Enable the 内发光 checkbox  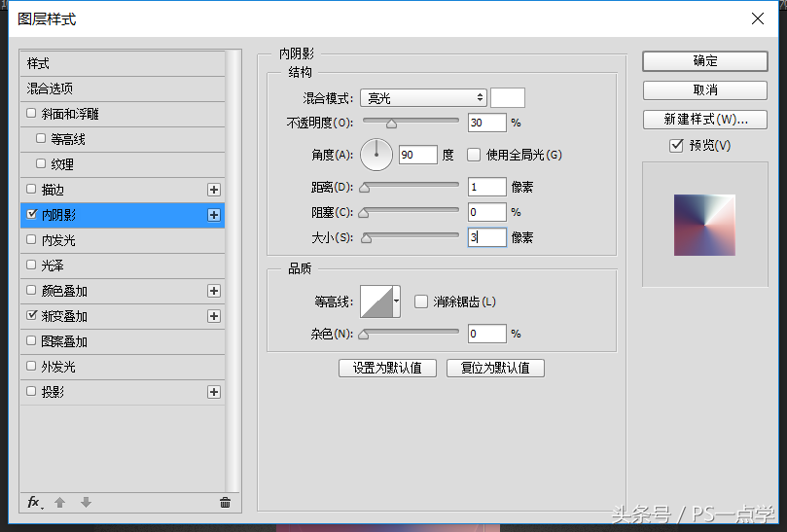[x=31, y=240]
